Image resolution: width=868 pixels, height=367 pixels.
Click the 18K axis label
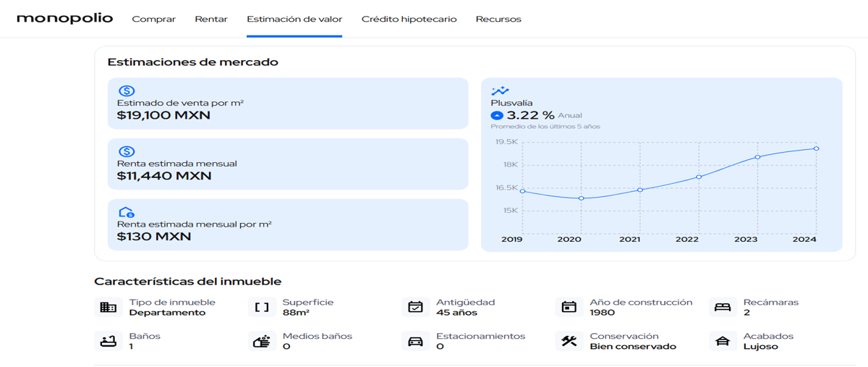[511, 164]
